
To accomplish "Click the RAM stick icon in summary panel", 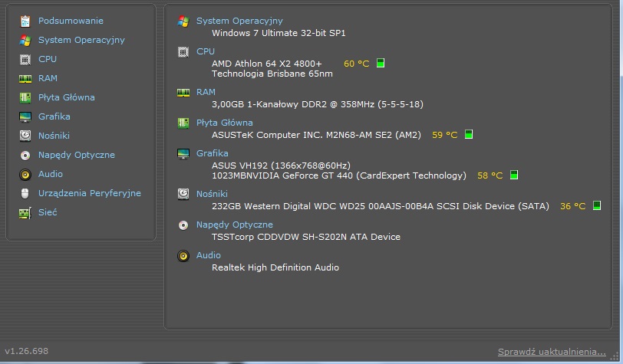I will (x=183, y=93).
